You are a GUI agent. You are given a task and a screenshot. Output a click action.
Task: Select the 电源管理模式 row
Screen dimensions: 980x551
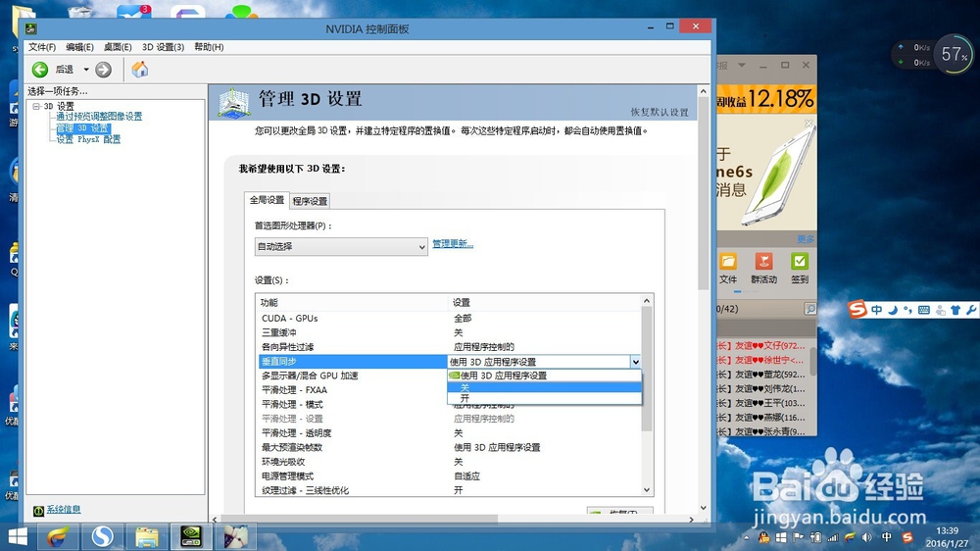(448, 476)
